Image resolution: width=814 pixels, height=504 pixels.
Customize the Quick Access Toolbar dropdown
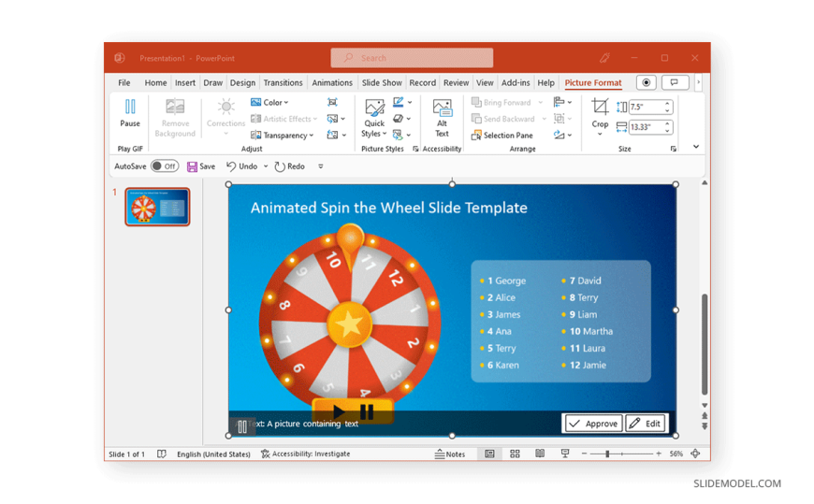coord(320,166)
